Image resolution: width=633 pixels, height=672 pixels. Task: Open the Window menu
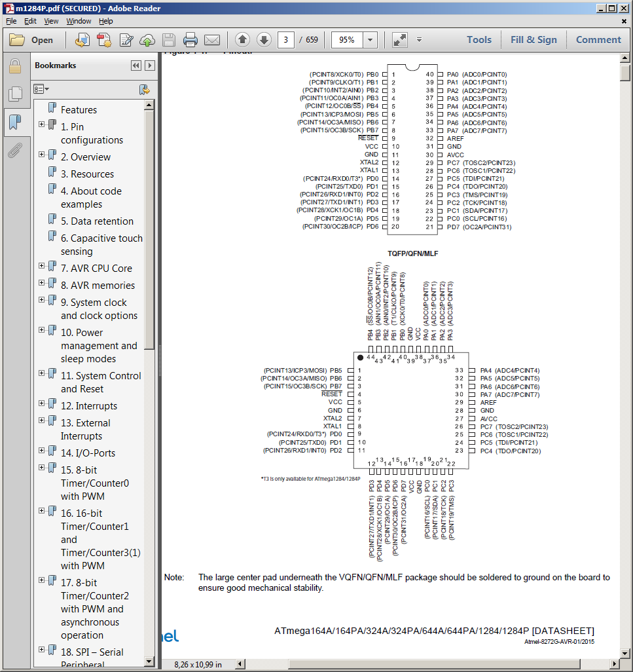[x=79, y=21]
